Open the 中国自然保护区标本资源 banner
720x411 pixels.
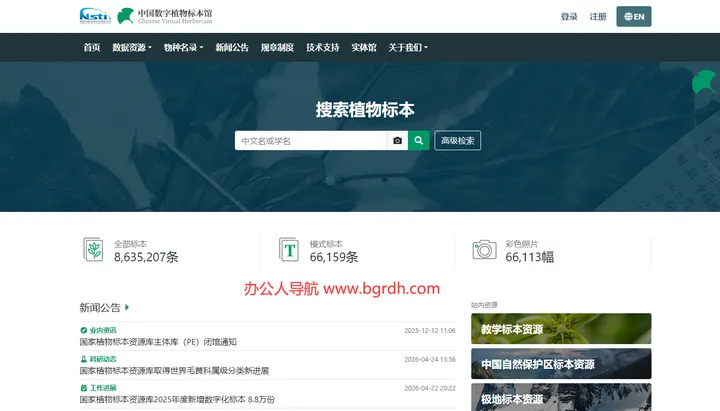(x=561, y=364)
